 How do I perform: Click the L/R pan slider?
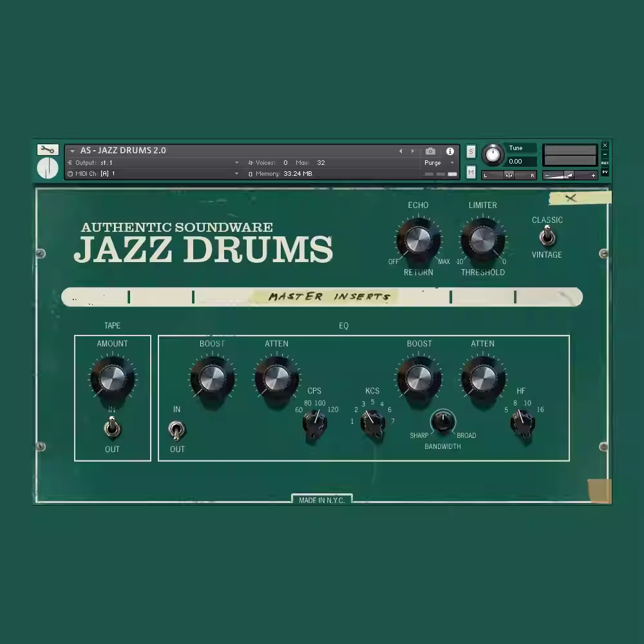(509, 175)
